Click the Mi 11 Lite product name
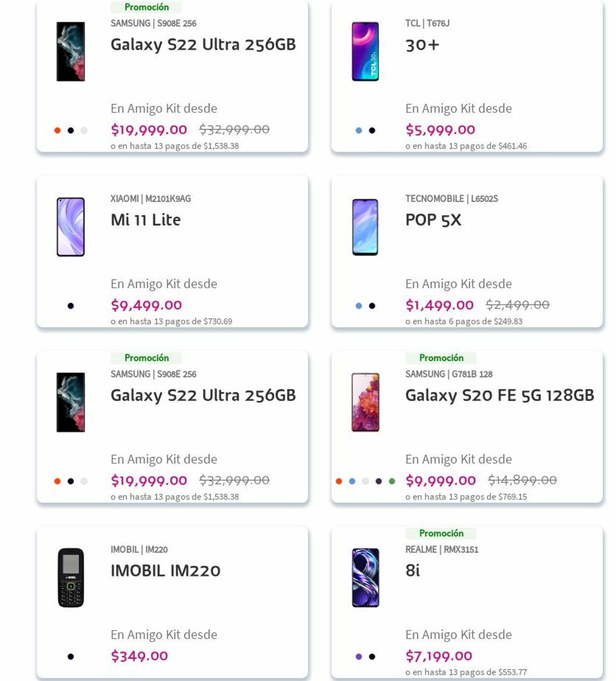This screenshot has width=616, height=681. click(145, 220)
